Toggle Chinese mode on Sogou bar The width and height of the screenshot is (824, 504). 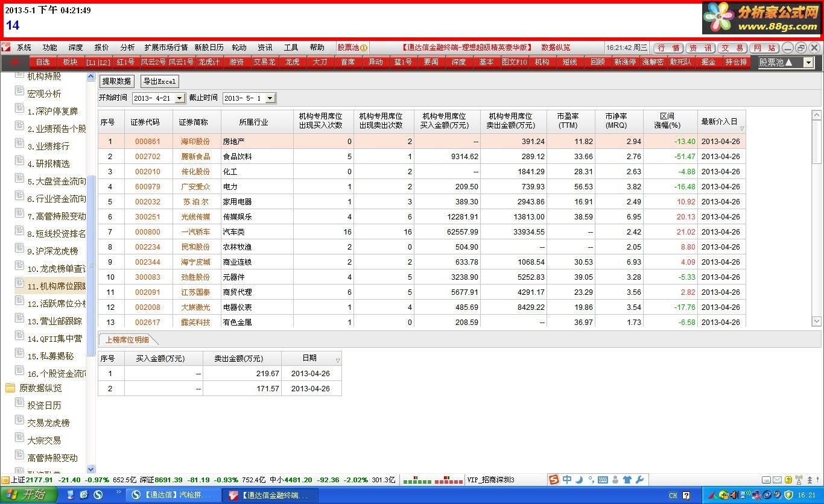click(567, 480)
